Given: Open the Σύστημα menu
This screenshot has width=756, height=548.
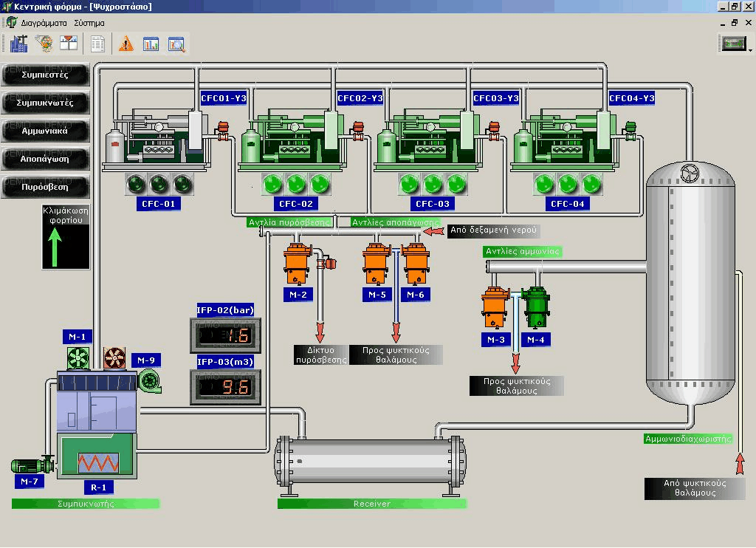Looking at the screenshot, I should (89, 23).
